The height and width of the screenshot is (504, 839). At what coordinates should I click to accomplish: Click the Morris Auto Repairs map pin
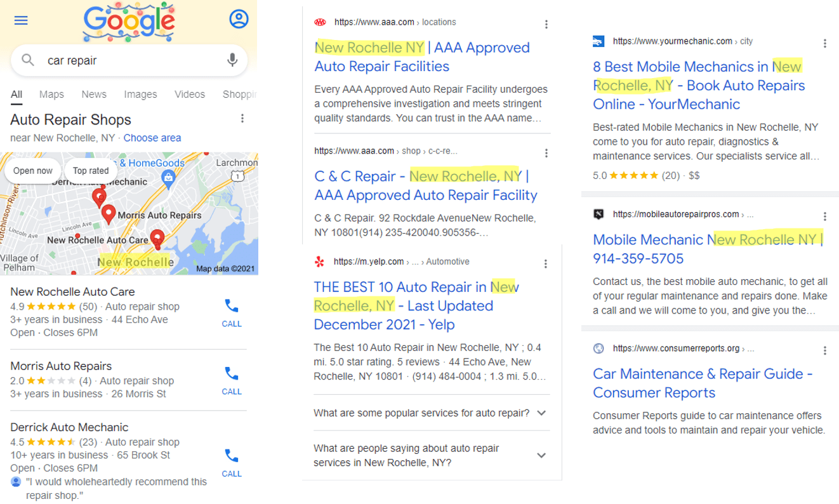click(x=109, y=215)
